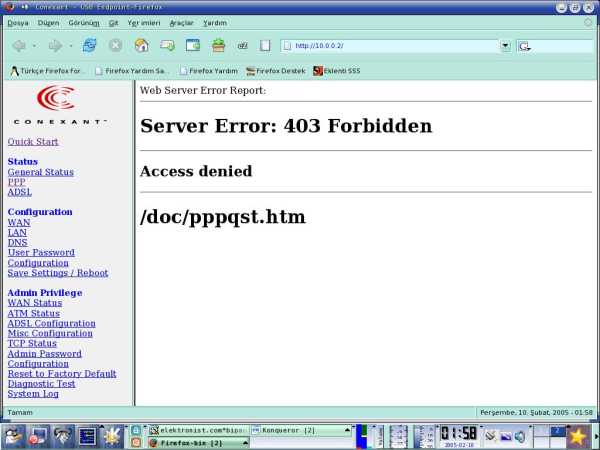This screenshot has height=450, width=600.
Task: Open the Forward button history dropdown arrow
Action: click(70, 45)
